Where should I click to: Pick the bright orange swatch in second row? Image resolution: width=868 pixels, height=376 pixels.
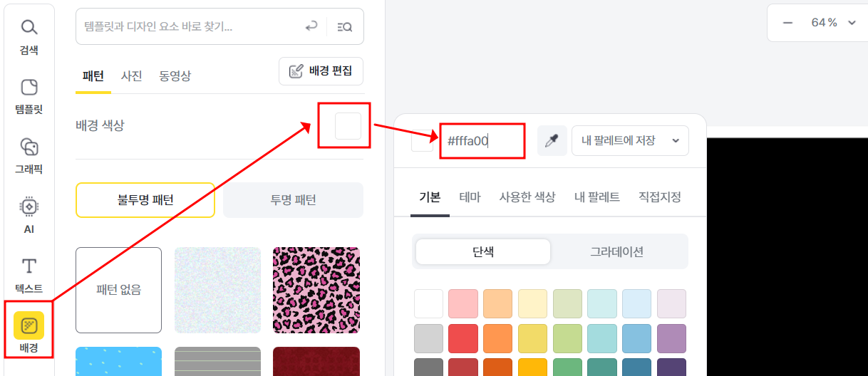[x=498, y=338]
